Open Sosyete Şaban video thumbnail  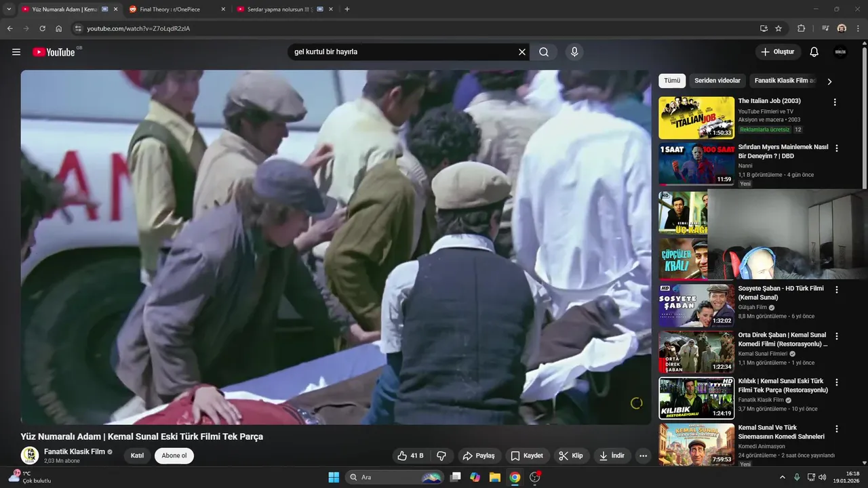(x=696, y=305)
